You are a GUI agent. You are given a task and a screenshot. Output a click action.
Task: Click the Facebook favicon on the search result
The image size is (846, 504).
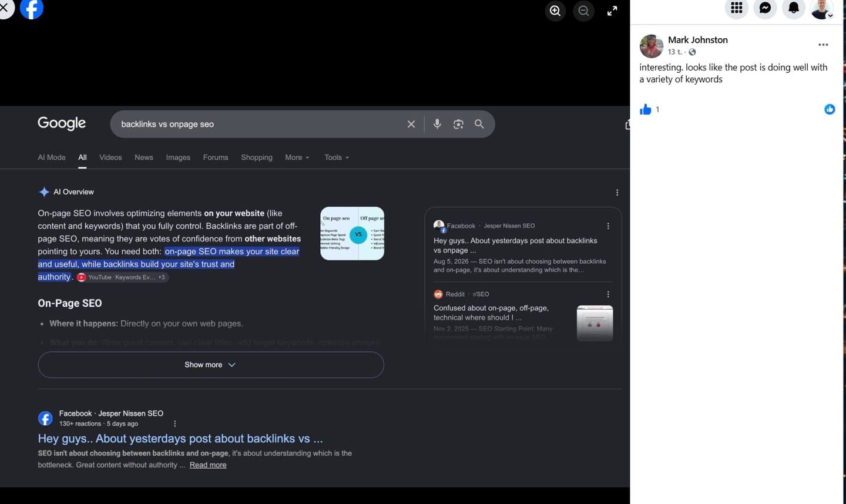pyautogui.click(x=45, y=418)
